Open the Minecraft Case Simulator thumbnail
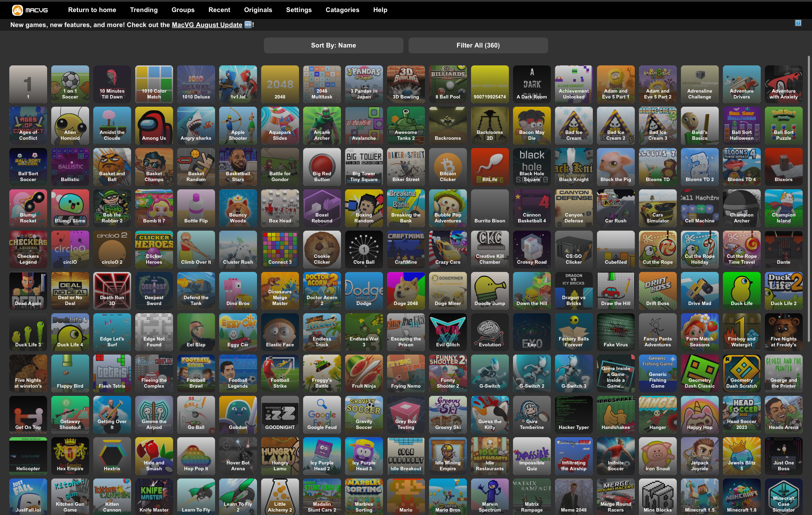This screenshot has width=812, height=515. tap(784, 497)
